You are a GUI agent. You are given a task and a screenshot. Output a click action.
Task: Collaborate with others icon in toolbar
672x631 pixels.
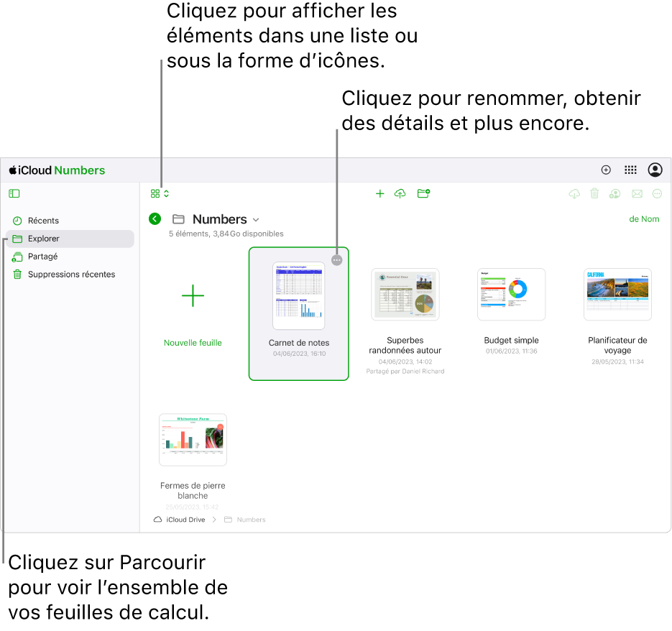coord(615,194)
